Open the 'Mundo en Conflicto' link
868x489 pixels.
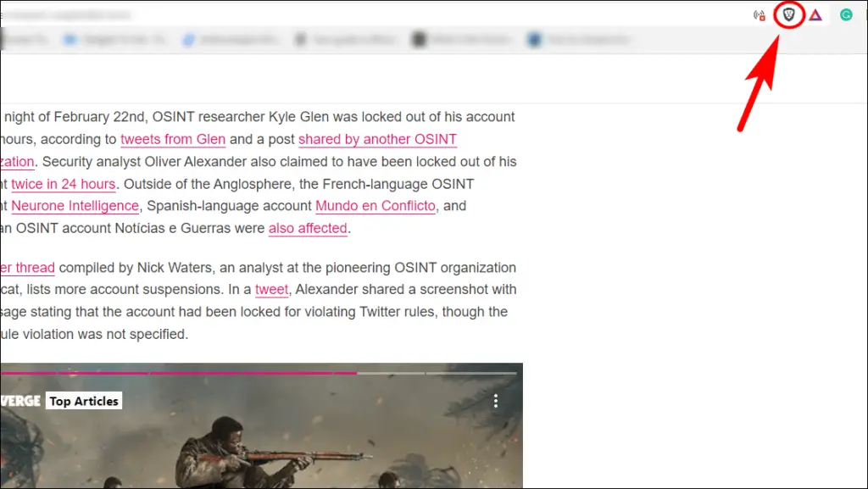376,206
